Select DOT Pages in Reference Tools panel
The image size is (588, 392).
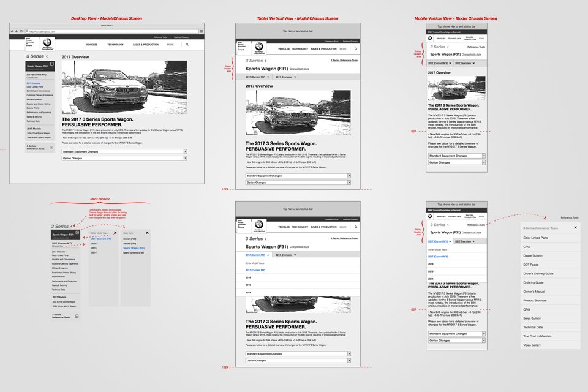550,265
